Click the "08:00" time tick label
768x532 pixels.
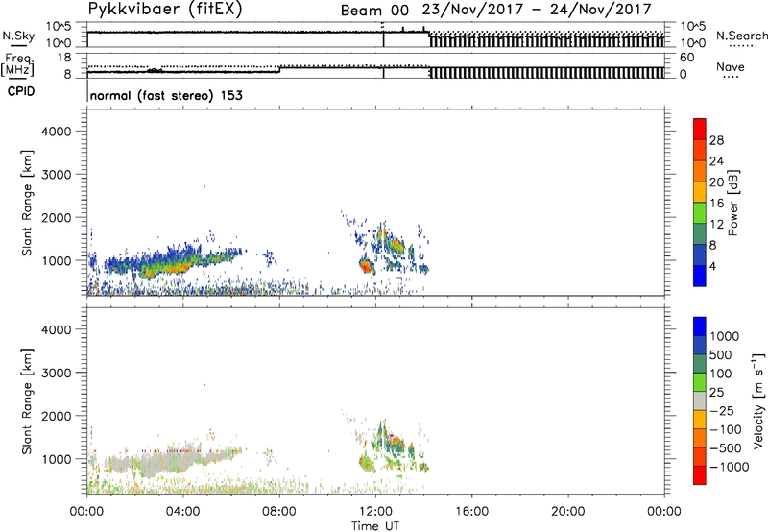pyautogui.click(x=279, y=512)
